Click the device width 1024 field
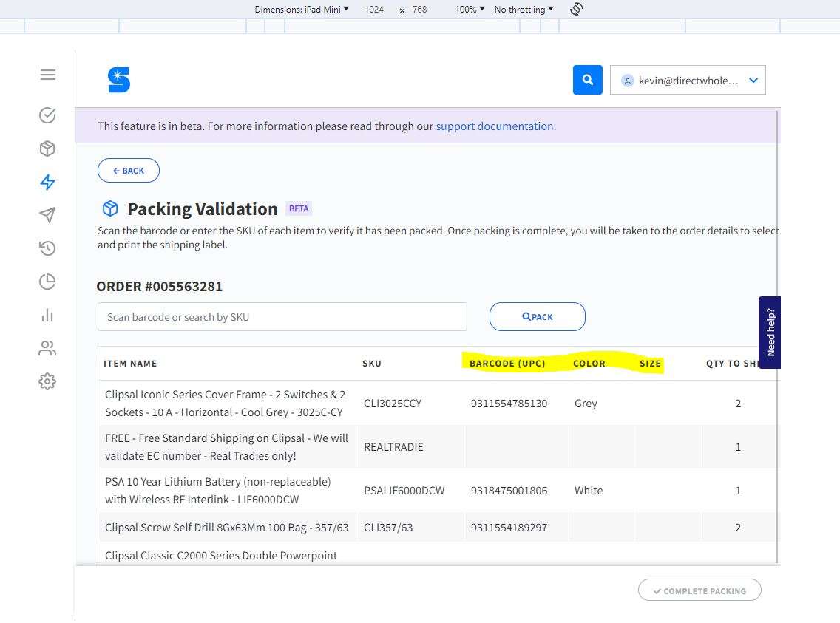Viewport: 840px width, 623px height. (x=374, y=9)
